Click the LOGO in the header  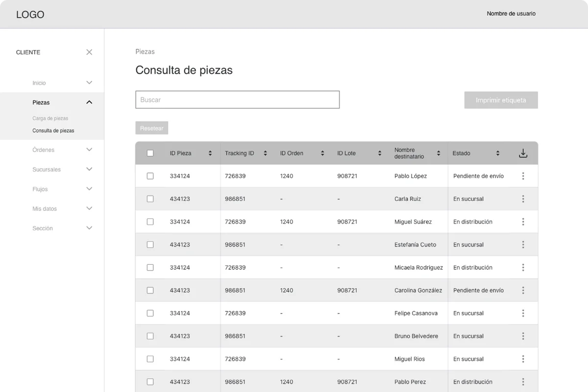pos(30,15)
